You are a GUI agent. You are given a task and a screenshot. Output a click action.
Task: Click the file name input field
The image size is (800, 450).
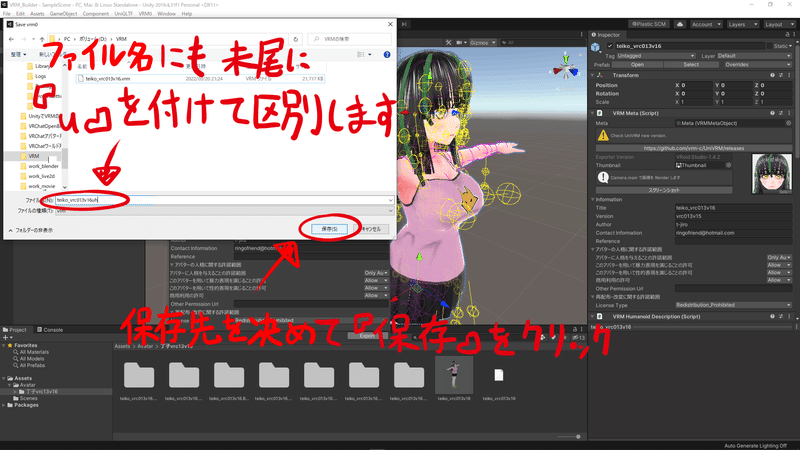pos(223,200)
